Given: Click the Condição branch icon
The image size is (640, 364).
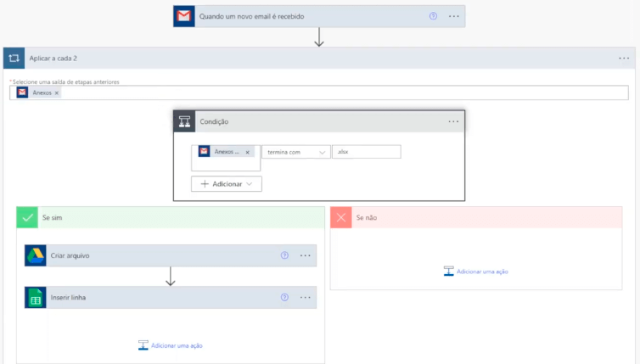Looking at the screenshot, I should tap(184, 121).
